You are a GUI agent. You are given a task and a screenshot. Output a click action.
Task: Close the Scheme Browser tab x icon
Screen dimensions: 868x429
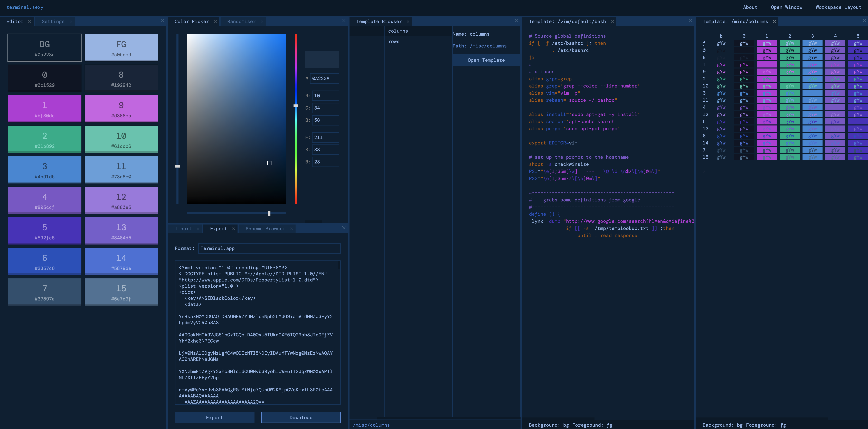pos(291,229)
